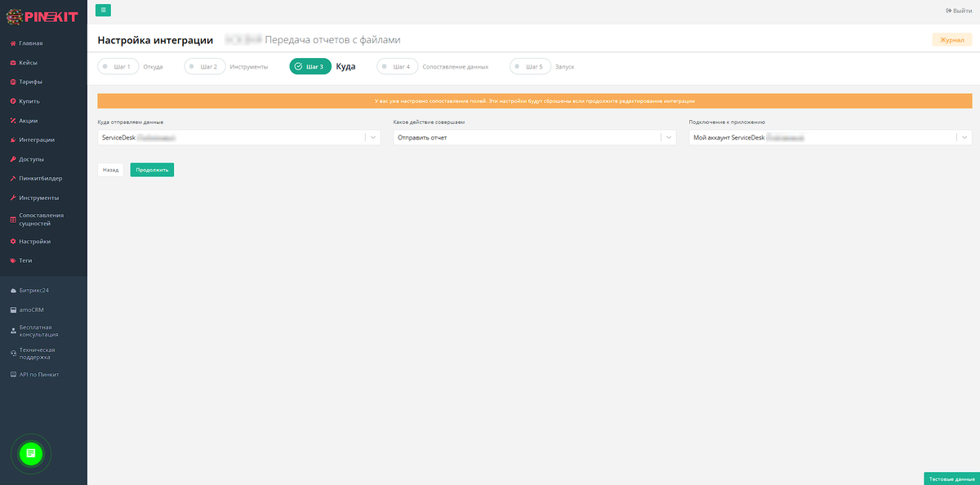Open Главная via the home icon
This screenshot has width=980, height=485.
[x=12, y=43]
